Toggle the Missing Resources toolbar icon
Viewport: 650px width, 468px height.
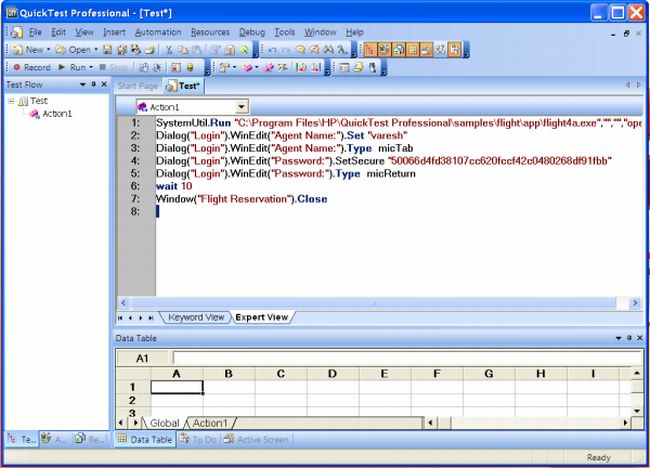pyautogui.click(x=441, y=50)
